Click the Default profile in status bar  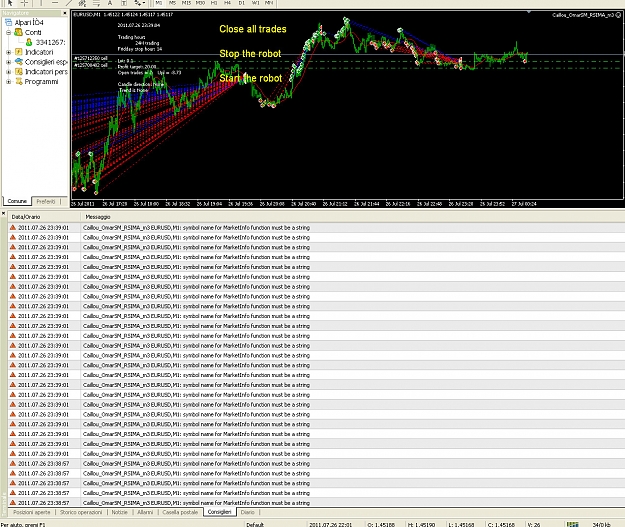tap(255, 524)
